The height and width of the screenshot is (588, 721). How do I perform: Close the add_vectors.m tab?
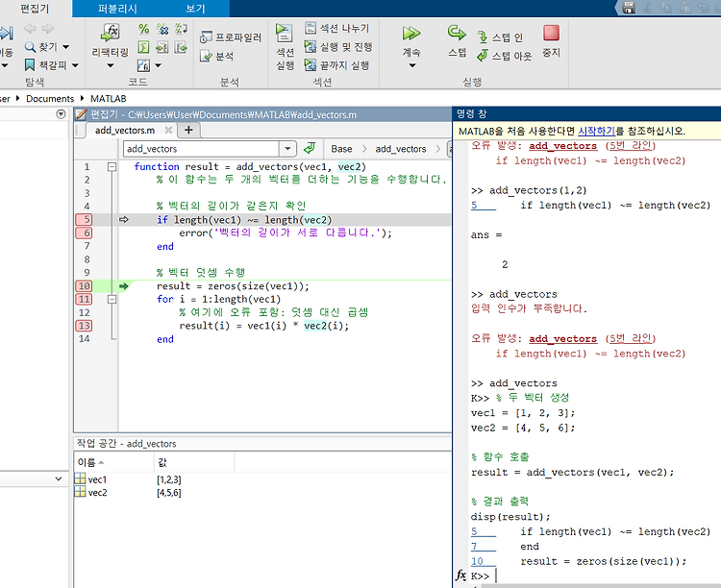(168, 130)
